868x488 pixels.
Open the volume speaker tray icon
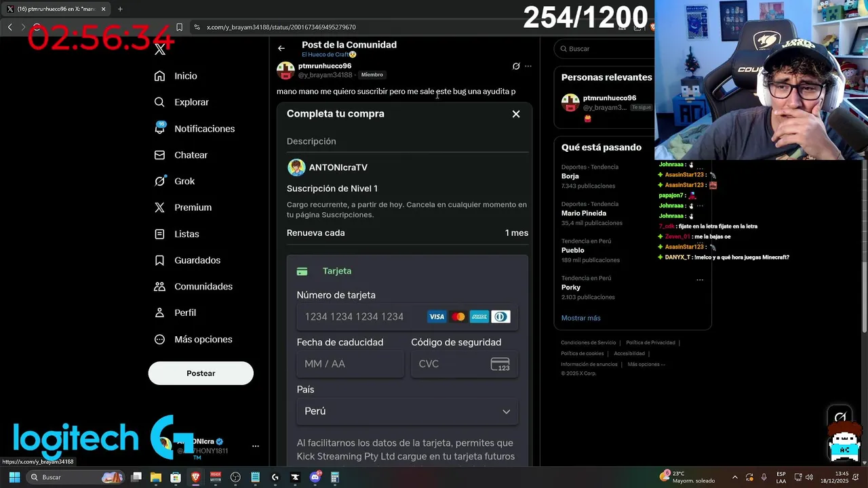point(809,477)
